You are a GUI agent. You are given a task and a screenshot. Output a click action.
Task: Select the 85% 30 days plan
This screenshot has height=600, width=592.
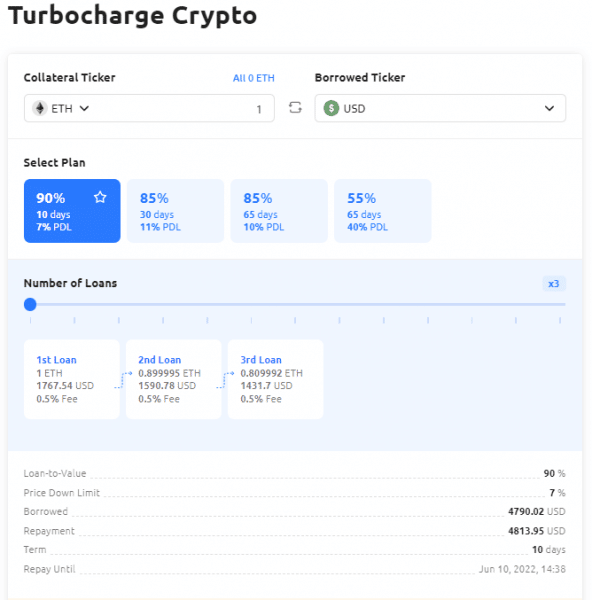pyautogui.click(x=175, y=211)
